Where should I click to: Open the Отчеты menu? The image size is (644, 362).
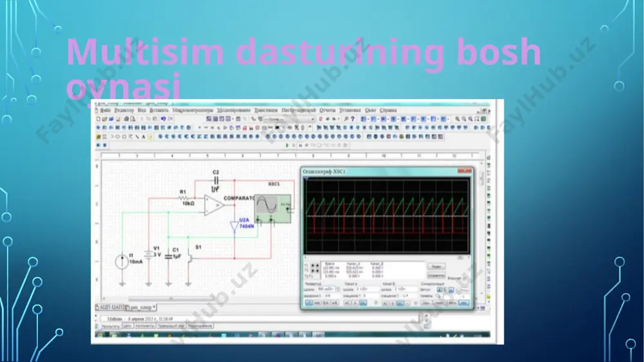click(x=327, y=110)
